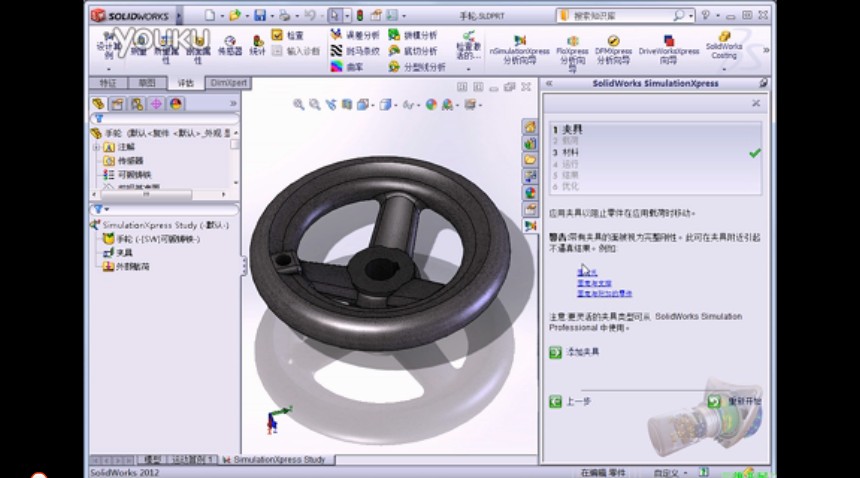The image size is (860, 478).
Task: Switch to SimulationXpress Study bottom tab
Action: [275, 460]
